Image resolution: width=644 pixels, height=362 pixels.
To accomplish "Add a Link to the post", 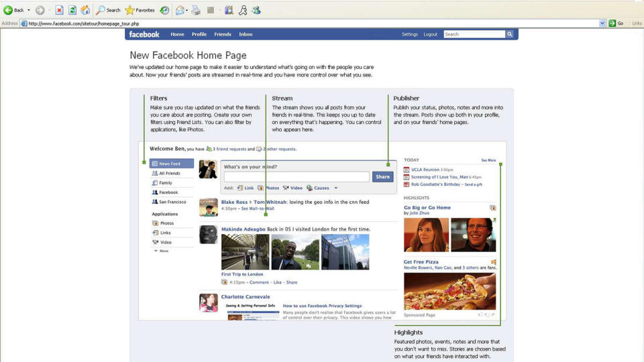I will (246, 188).
